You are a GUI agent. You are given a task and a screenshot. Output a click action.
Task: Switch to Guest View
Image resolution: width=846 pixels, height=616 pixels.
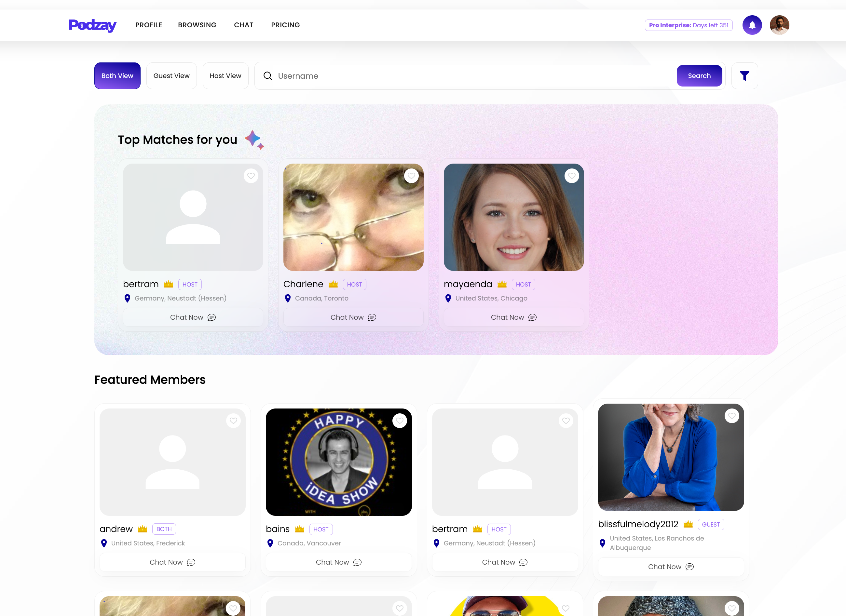(171, 76)
